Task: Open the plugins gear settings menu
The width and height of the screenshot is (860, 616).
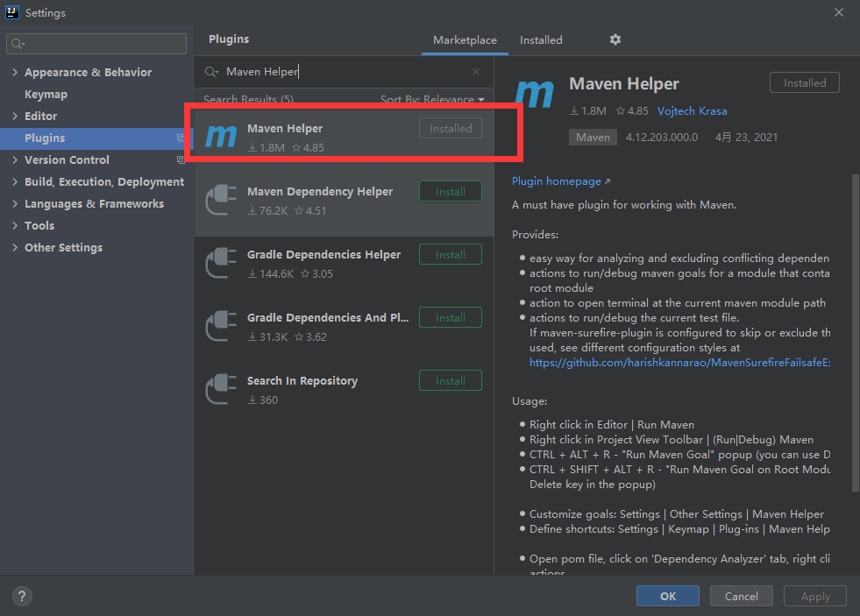Action: click(x=615, y=39)
